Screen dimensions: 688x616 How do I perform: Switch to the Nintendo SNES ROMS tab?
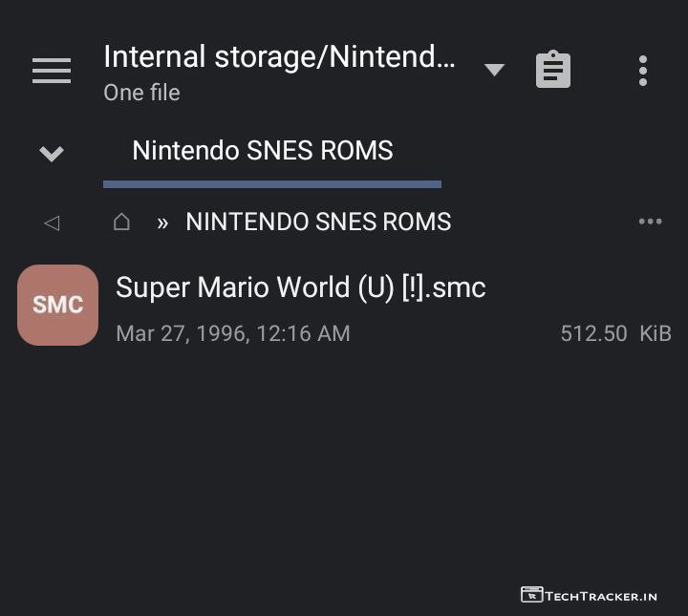tap(263, 151)
